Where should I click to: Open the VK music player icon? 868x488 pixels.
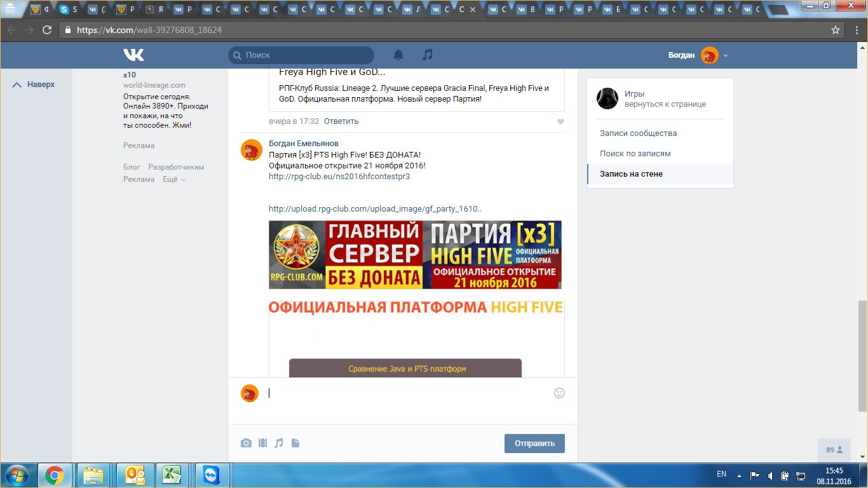click(x=428, y=55)
